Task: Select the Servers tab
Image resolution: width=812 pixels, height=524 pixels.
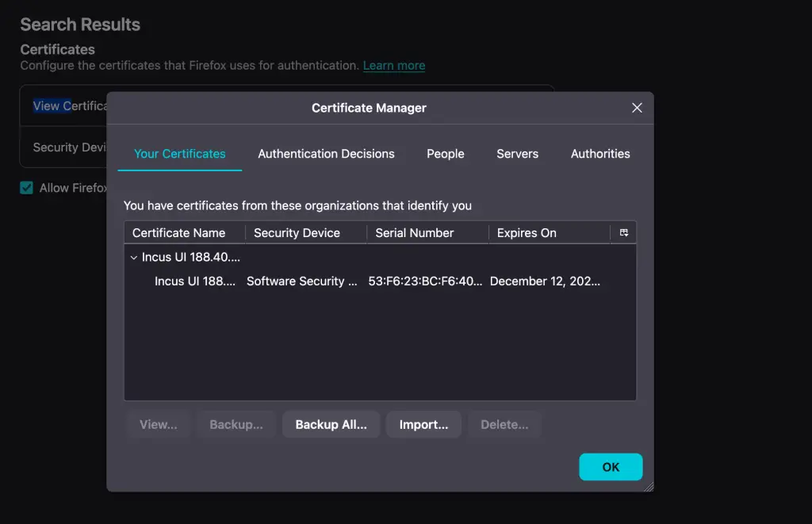Action: 517,154
